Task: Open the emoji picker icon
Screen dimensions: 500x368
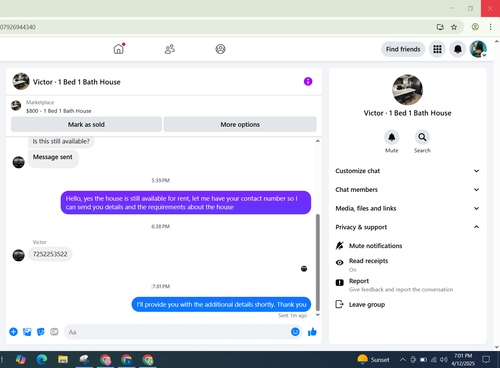Action: click(x=295, y=332)
